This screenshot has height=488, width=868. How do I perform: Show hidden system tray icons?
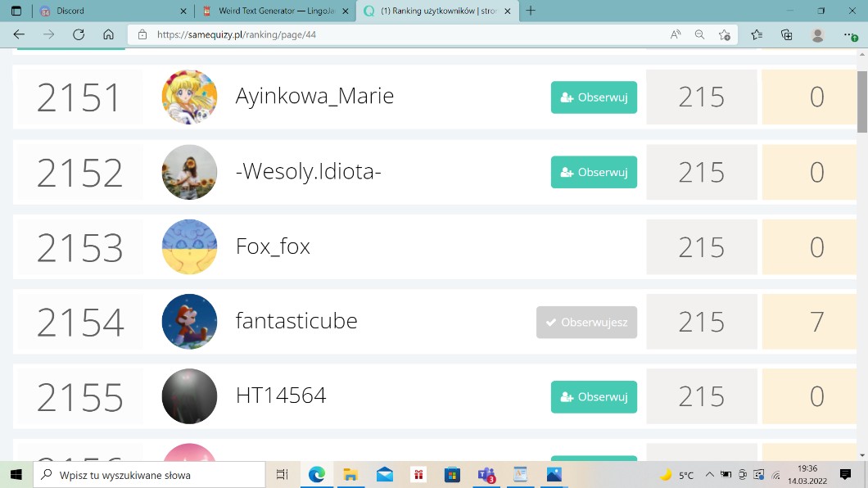coord(709,475)
